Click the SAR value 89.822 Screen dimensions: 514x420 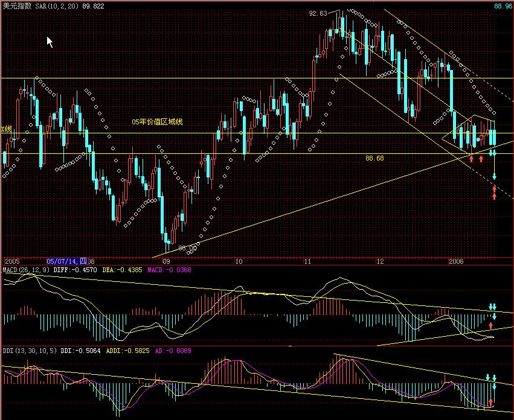(x=93, y=6)
